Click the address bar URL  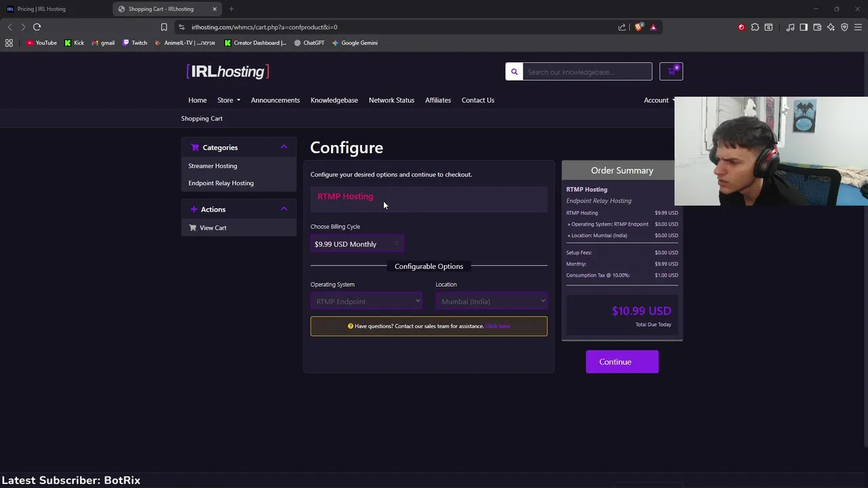tap(264, 27)
